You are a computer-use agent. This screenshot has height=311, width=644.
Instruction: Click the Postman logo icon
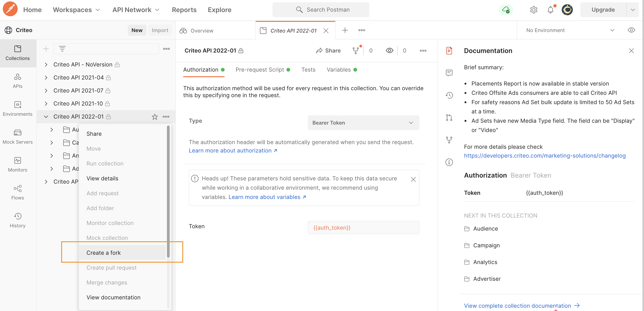[x=10, y=9]
